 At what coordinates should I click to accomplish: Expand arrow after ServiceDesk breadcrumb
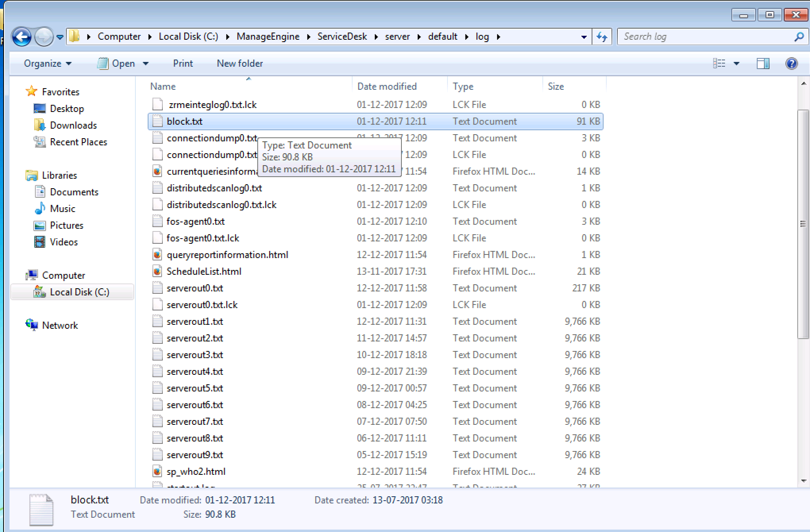coord(376,37)
